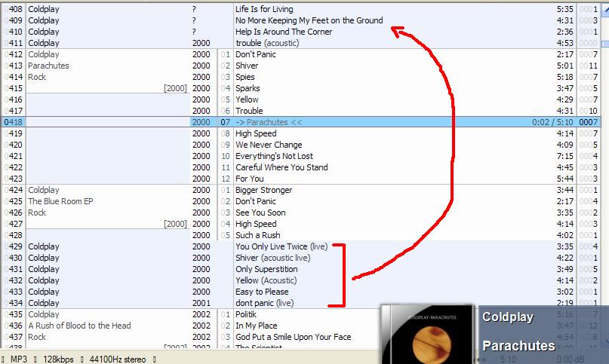The height and width of the screenshot is (364, 609).
Task: Select the track For You
Action: click(x=249, y=179)
